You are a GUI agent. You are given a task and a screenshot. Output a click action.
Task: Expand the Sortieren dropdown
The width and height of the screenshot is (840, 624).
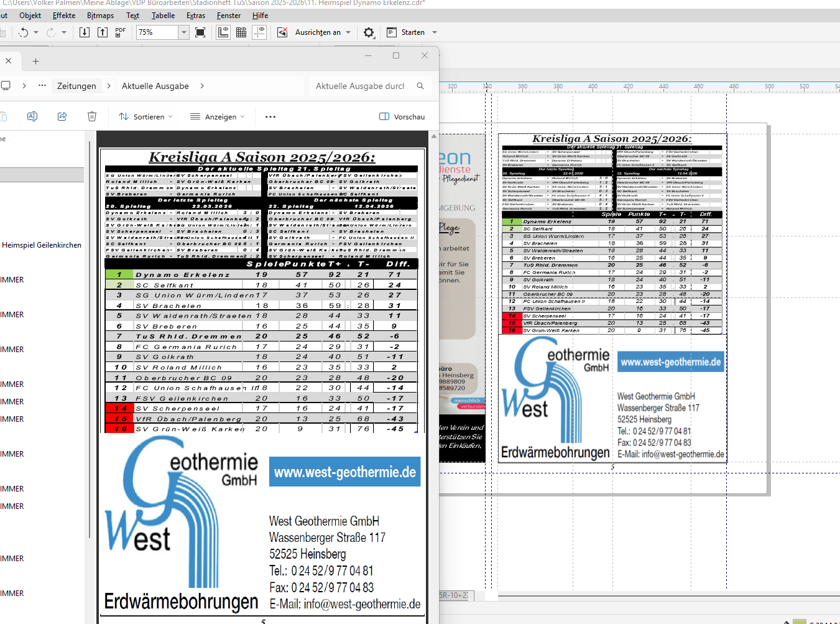pyautogui.click(x=146, y=116)
